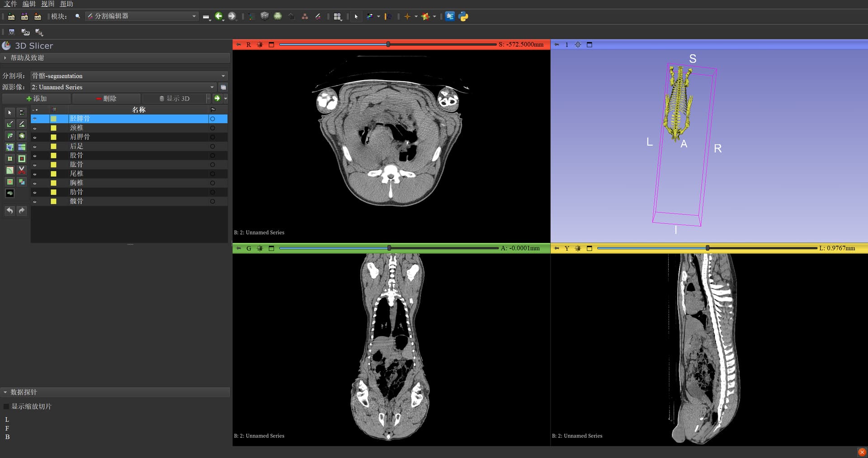Undo the last segmentation edit
Image resolution: width=868 pixels, height=458 pixels.
tap(10, 211)
